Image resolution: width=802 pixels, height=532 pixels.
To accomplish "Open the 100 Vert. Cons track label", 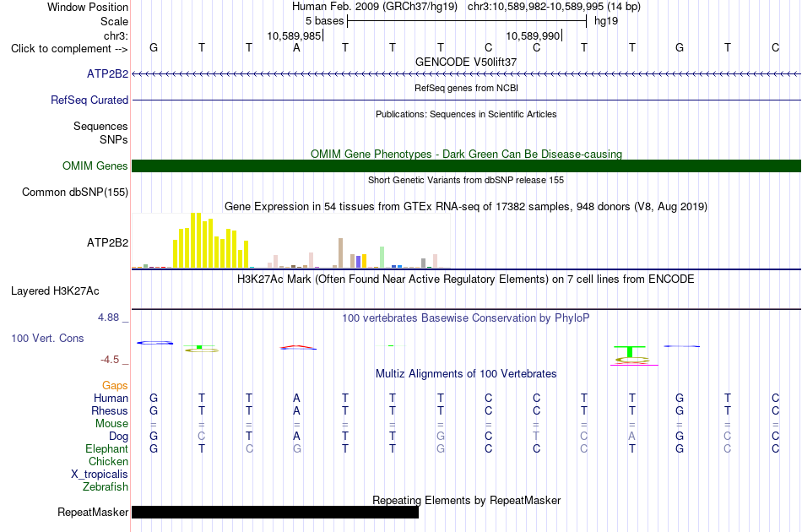I will click(x=47, y=338).
